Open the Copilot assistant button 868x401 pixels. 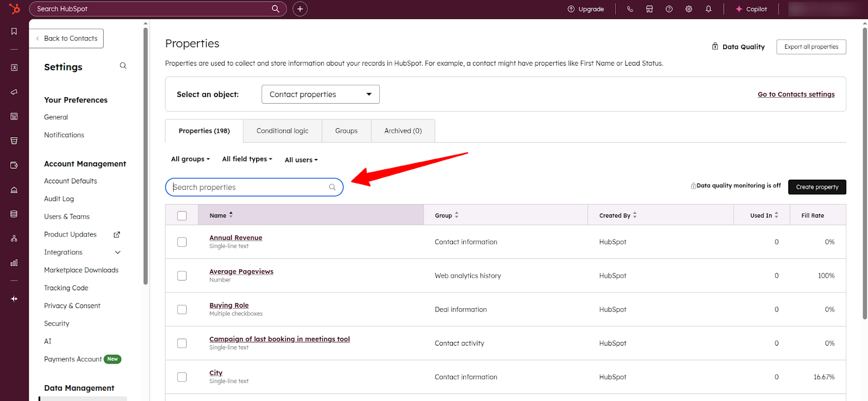(751, 9)
